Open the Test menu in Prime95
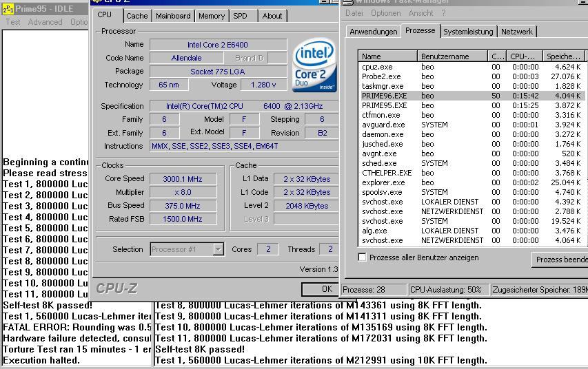This screenshot has width=588, height=369. point(13,22)
